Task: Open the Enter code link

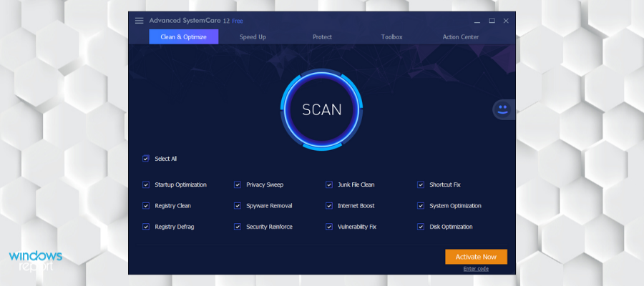Action: (476, 269)
